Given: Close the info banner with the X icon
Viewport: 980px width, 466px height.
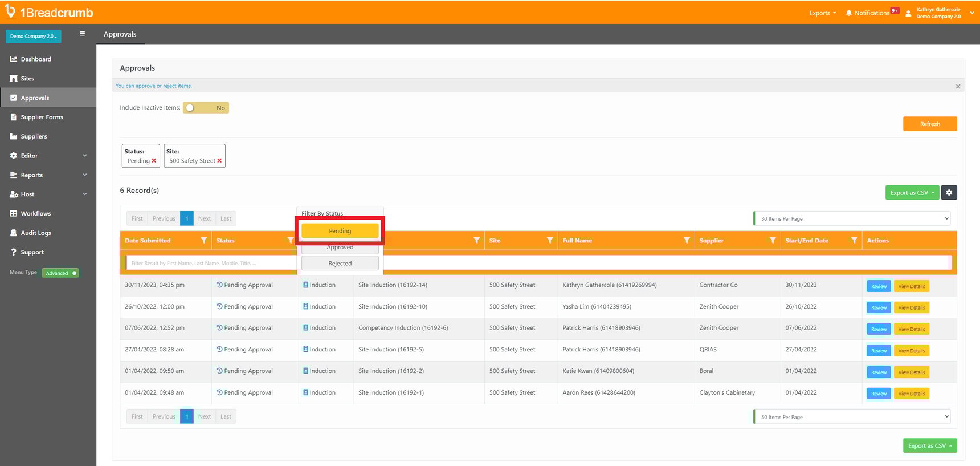Looking at the screenshot, I should click(958, 87).
